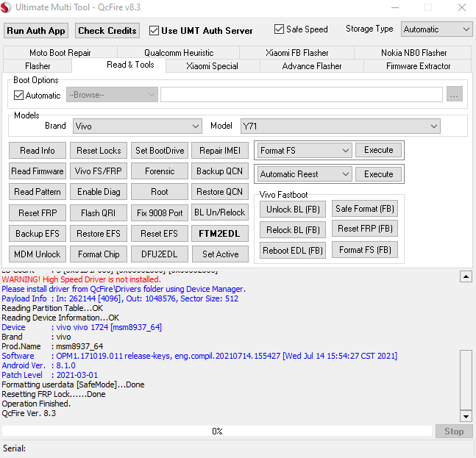This screenshot has height=458, width=476.
Task: Toggle Automatic boot option checkbox
Action: 19,96
